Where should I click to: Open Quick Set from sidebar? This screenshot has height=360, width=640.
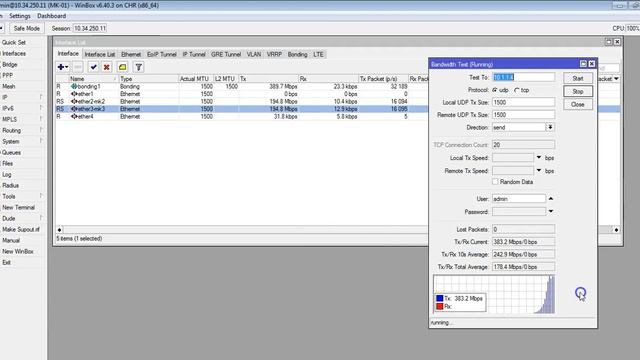(14, 42)
